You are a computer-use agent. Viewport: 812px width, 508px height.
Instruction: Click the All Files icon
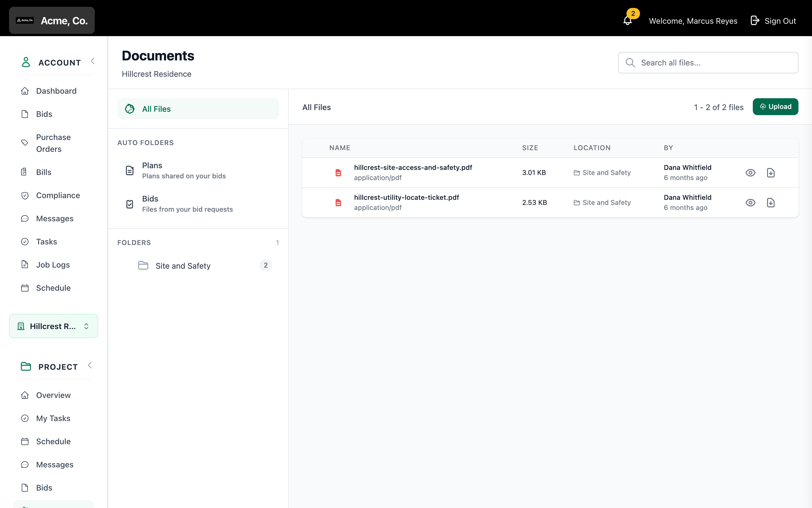coord(129,109)
